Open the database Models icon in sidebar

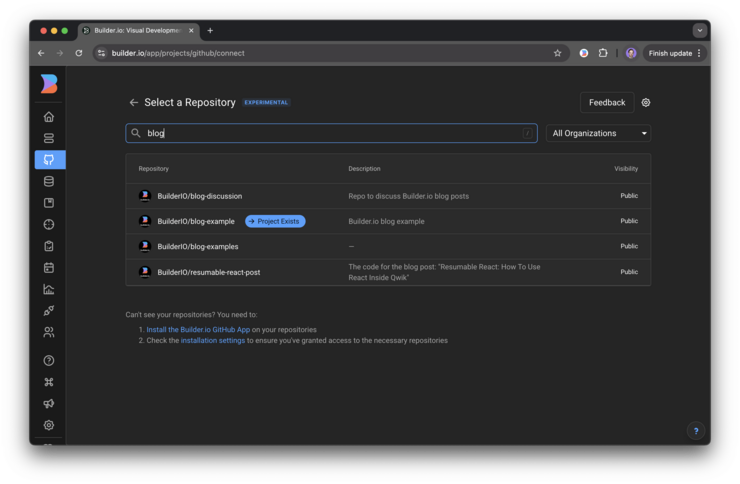[x=49, y=181]
